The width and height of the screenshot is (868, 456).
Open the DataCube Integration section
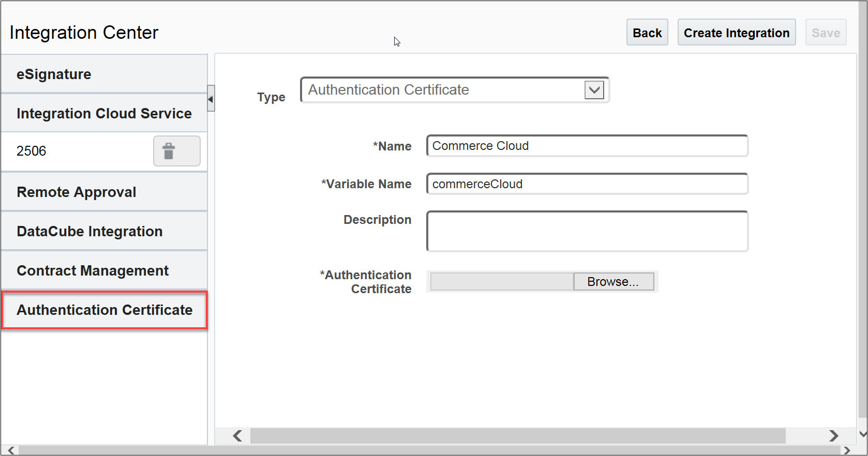104,232
